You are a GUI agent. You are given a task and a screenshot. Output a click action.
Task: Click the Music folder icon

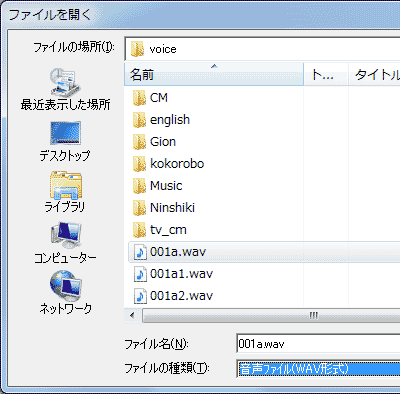coord(139,186)
